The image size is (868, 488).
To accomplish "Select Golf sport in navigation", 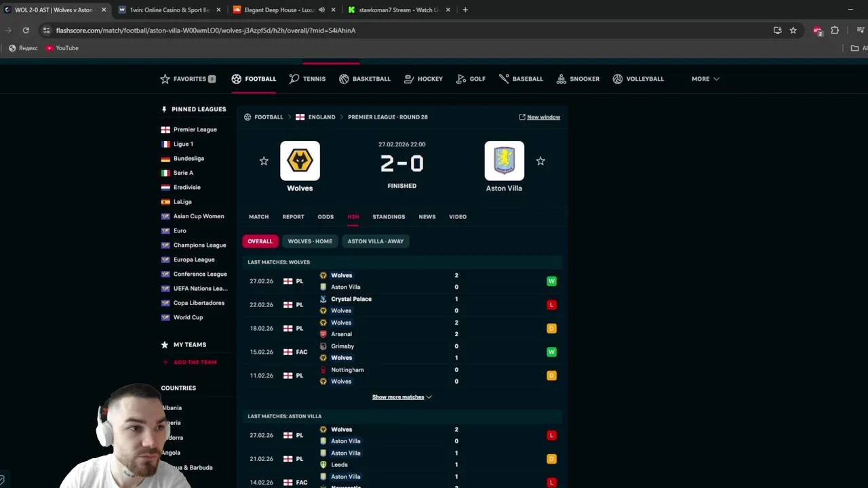I will point(471,79).
